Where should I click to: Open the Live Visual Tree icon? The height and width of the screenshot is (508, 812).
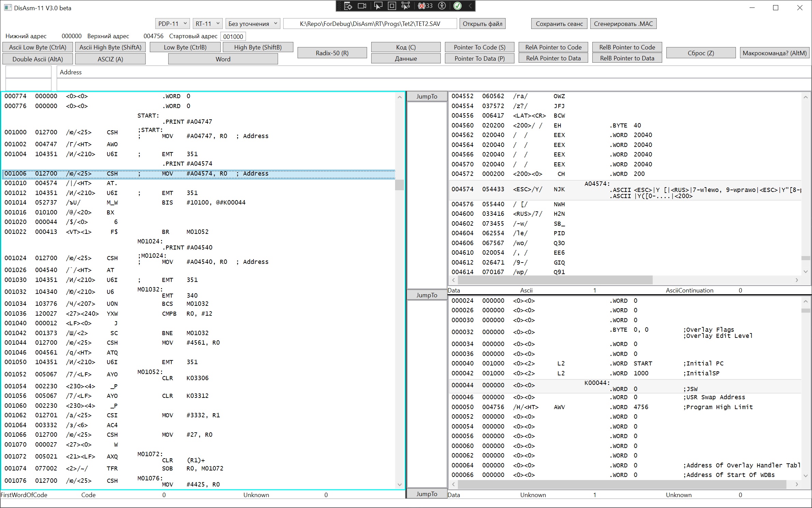[348, 6]
